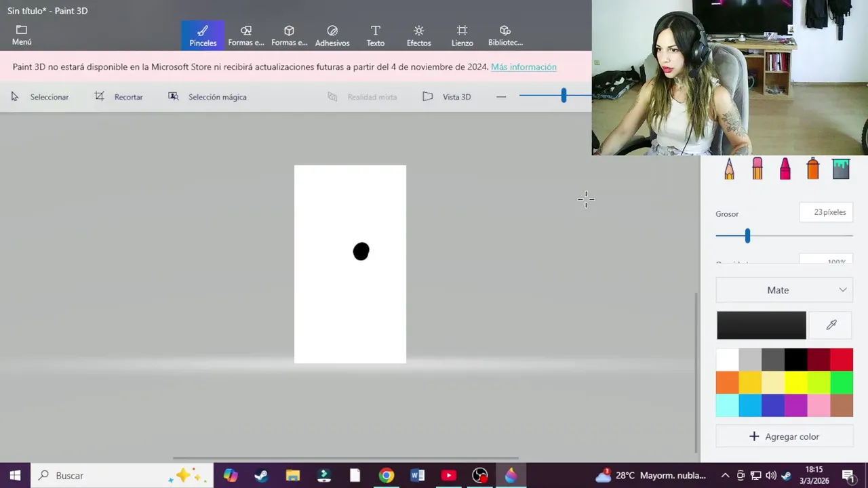The height and width of the screenshot is (488, 868).
Task: Pick the bright yellow color swatch
Action: click(x=796, y=383)
